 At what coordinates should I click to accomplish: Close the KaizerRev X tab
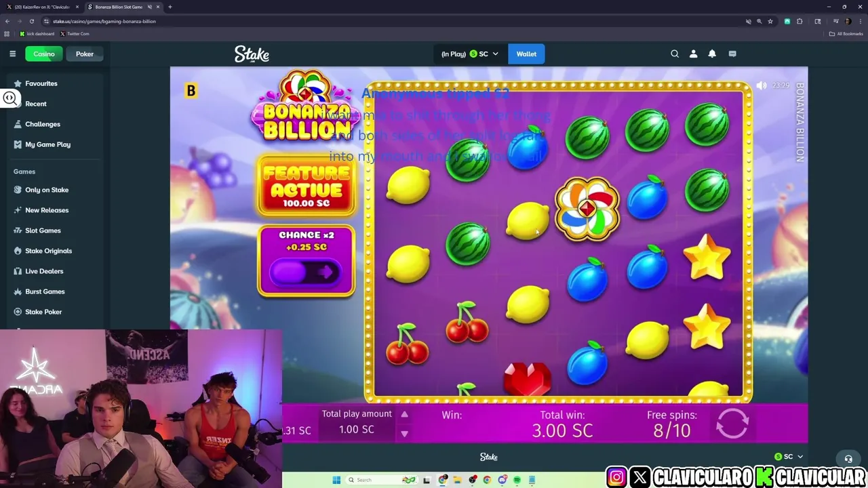(x=77, y=7)
